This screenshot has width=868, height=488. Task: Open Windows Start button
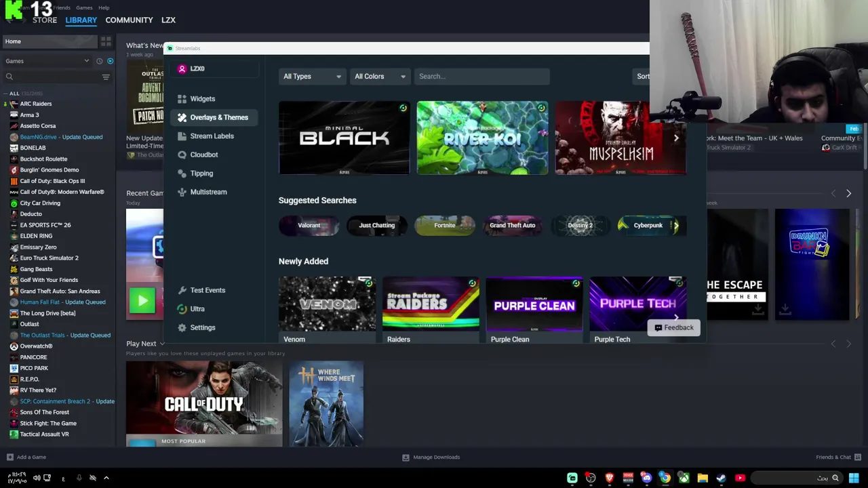[x=854, y=479]
